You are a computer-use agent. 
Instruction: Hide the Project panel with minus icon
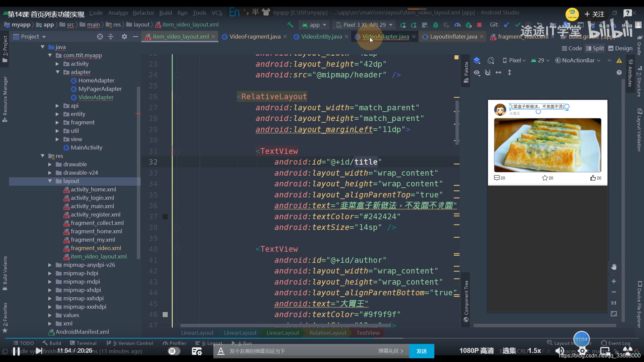coord(136,37)
